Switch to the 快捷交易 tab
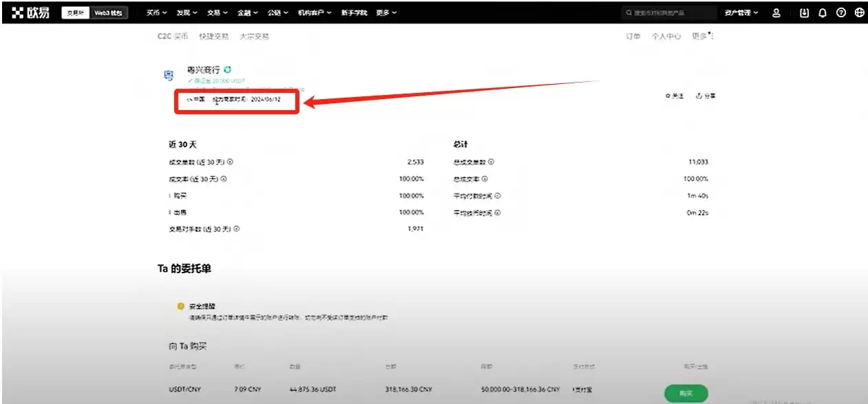 (x=215, y=36)
